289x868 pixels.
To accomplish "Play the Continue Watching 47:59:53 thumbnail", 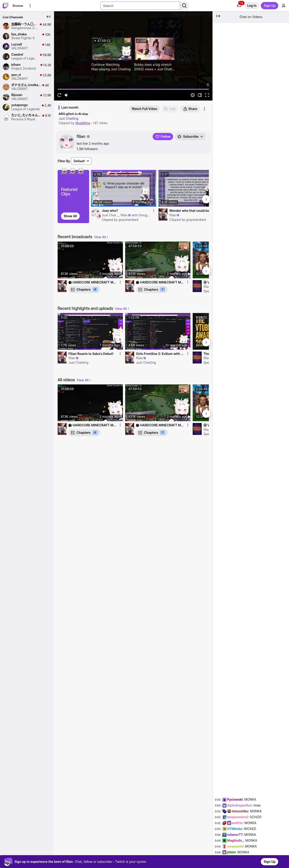I will [x=112, y=49].
